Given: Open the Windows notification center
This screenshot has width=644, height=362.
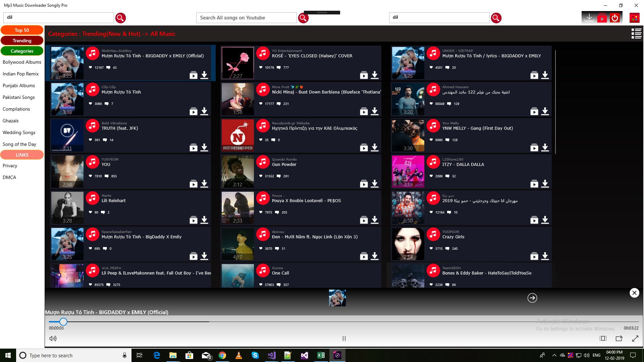Looking at the screenshot, I should (633, 355).
